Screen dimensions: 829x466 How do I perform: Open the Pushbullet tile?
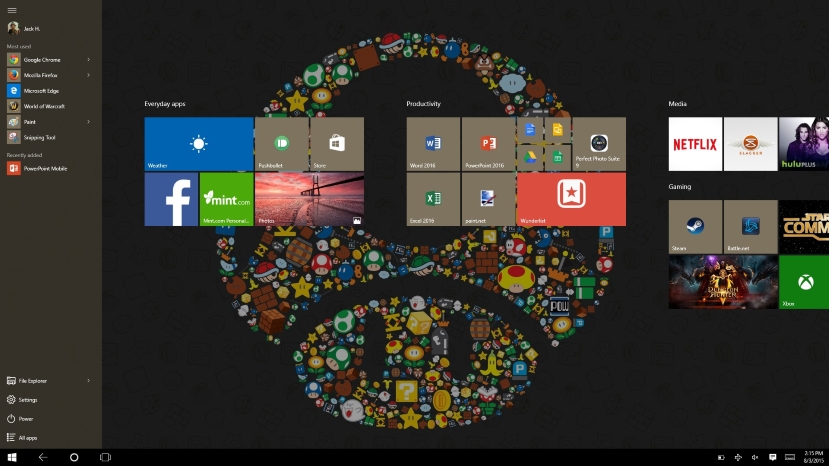point(282,144)
